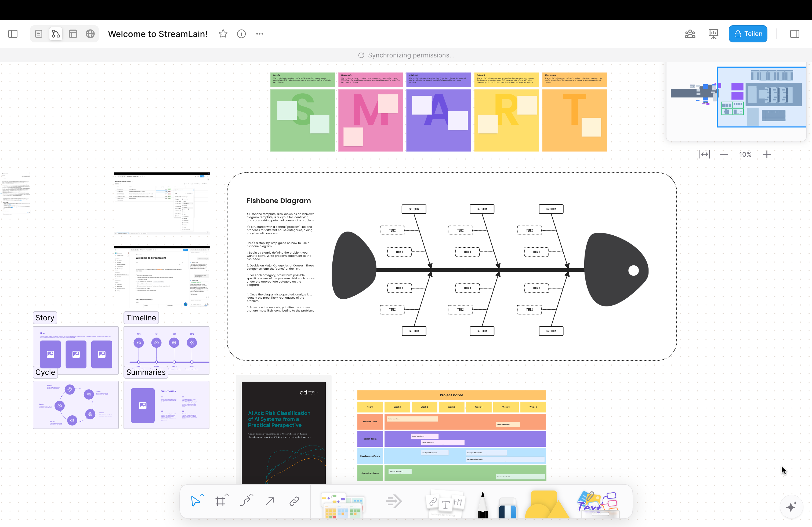This screenshot has width=812, height=527.
Task: Toggle the left sidebar panel
Action: (x=13, y=34)
